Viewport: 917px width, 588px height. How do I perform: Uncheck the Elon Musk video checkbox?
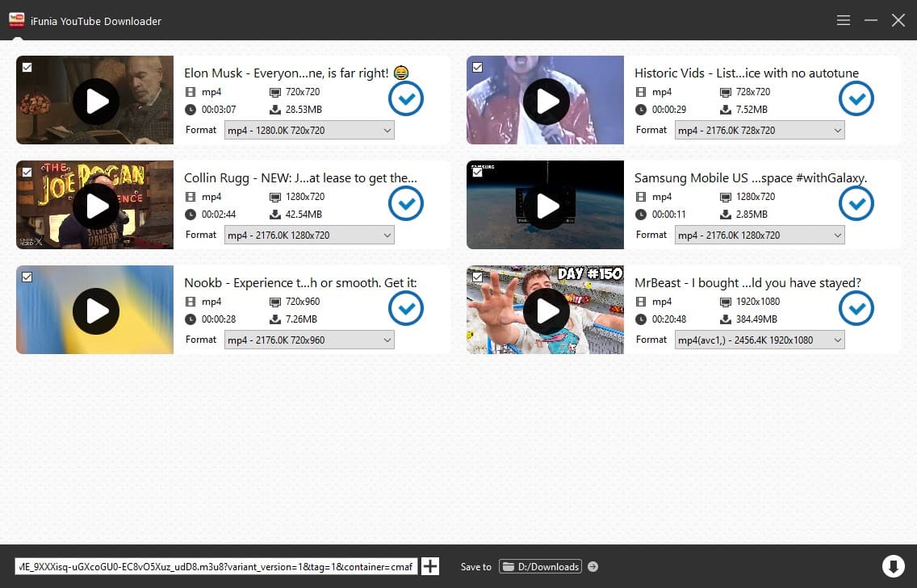tap(27, 68)
